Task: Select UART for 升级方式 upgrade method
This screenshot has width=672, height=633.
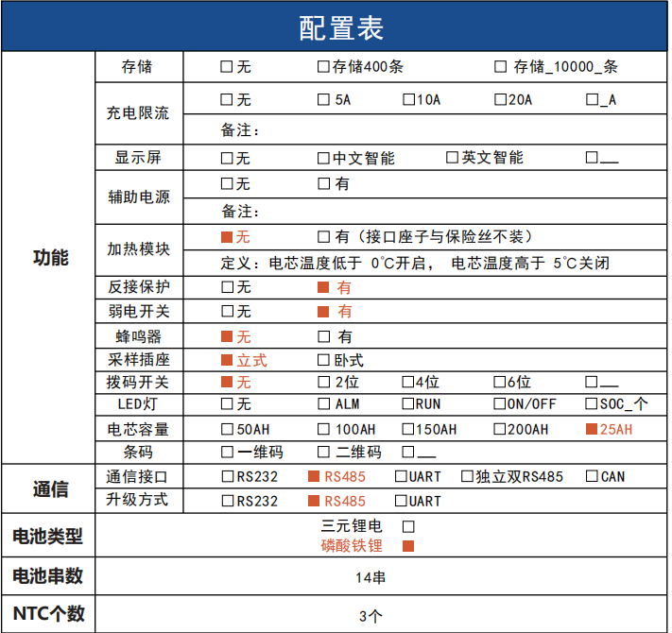Action: click(x=401, y=501)
